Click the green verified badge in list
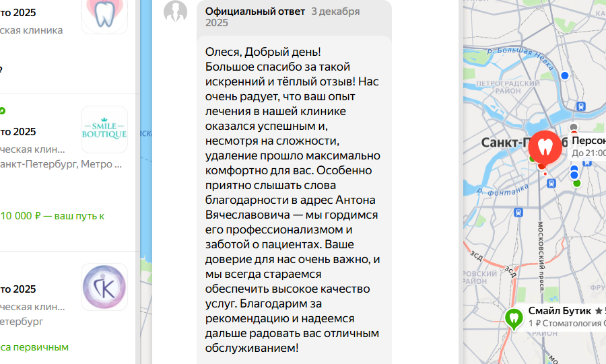Screen dimensions: 606x364 [x=2, y=111]
